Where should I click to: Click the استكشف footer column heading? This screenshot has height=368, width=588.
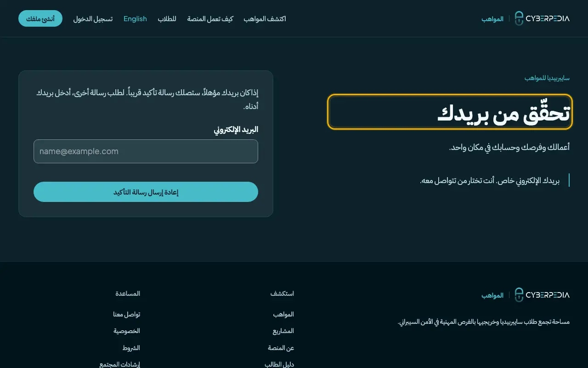pos(282,293)
